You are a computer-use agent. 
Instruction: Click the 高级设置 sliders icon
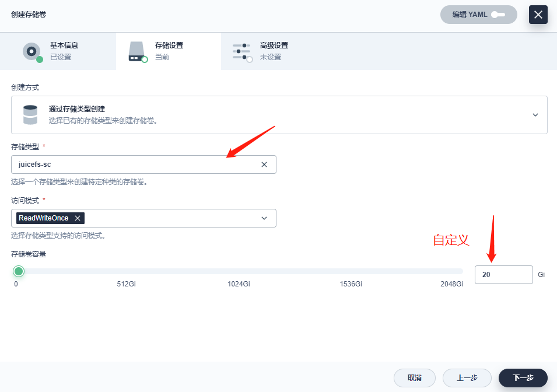pyautogui.click(x=242, y=52)
